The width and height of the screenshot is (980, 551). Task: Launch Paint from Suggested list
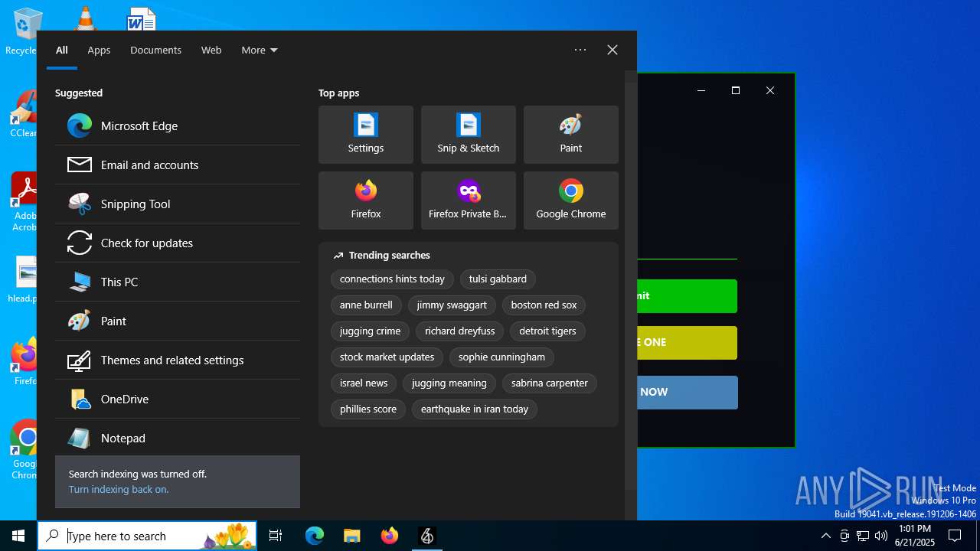coord(178,321)
